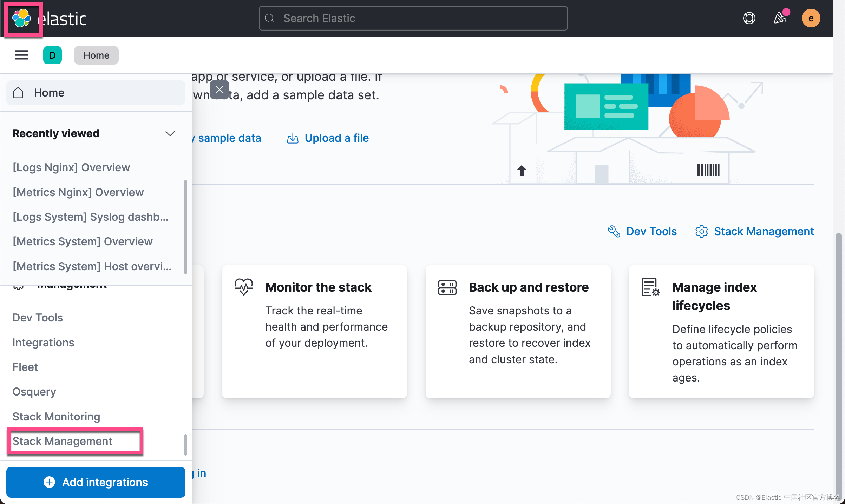845x504 pixels.
Task: Open the Manage index lifecycles card
Action: [x=721, y=332]
